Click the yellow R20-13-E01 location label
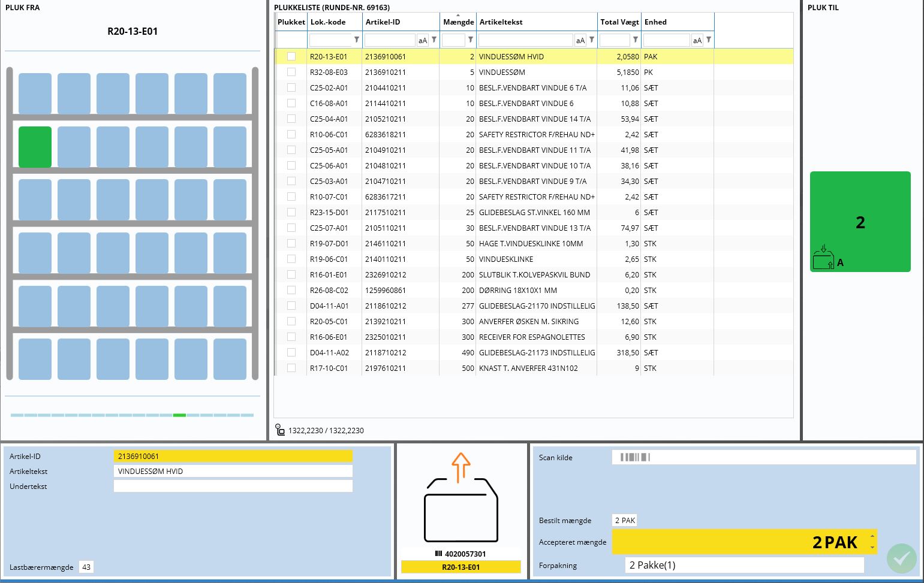Image resolution: width=924 pixels, height=583 pixels. click(461, 567)
